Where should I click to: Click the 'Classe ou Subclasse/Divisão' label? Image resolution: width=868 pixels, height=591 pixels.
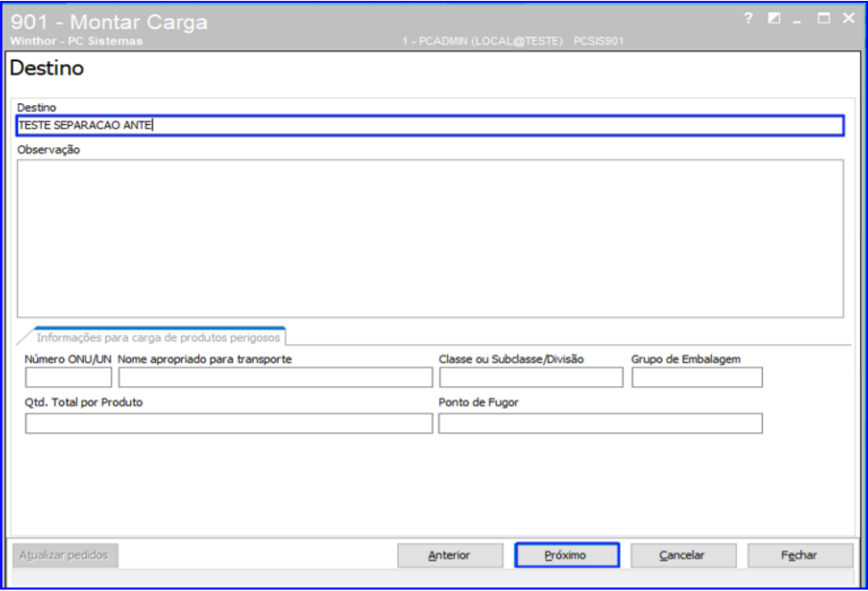tap(511, 359)
